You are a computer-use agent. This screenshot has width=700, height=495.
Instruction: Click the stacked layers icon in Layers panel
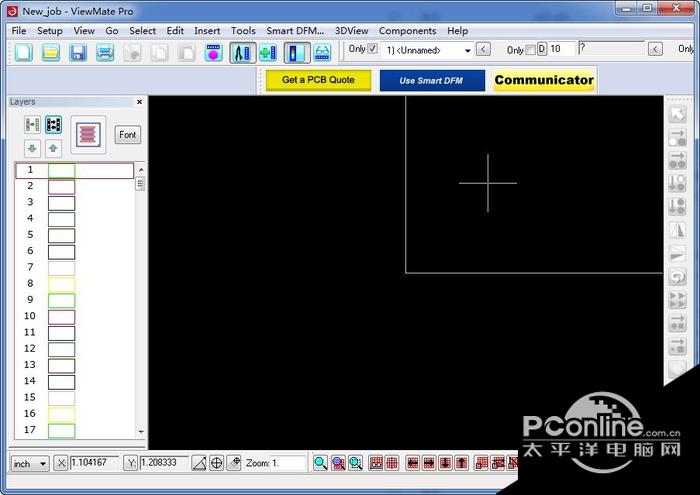click(x=88, y=135)
